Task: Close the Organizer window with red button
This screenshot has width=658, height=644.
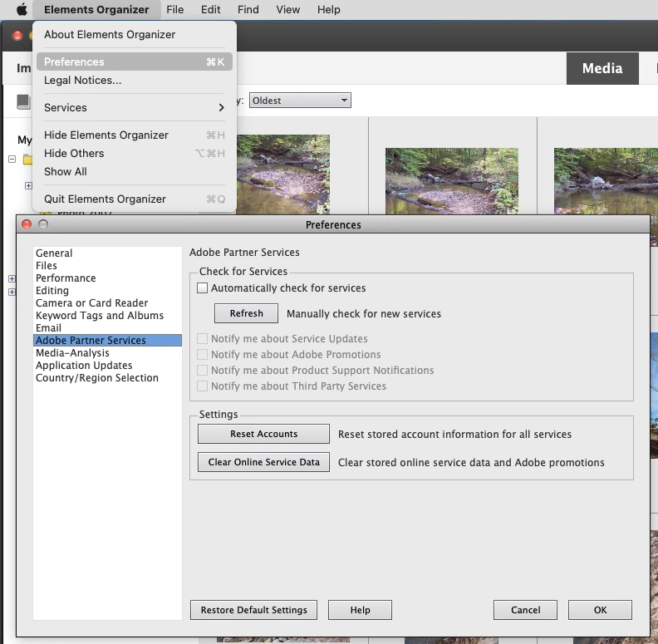Action: 17,35
